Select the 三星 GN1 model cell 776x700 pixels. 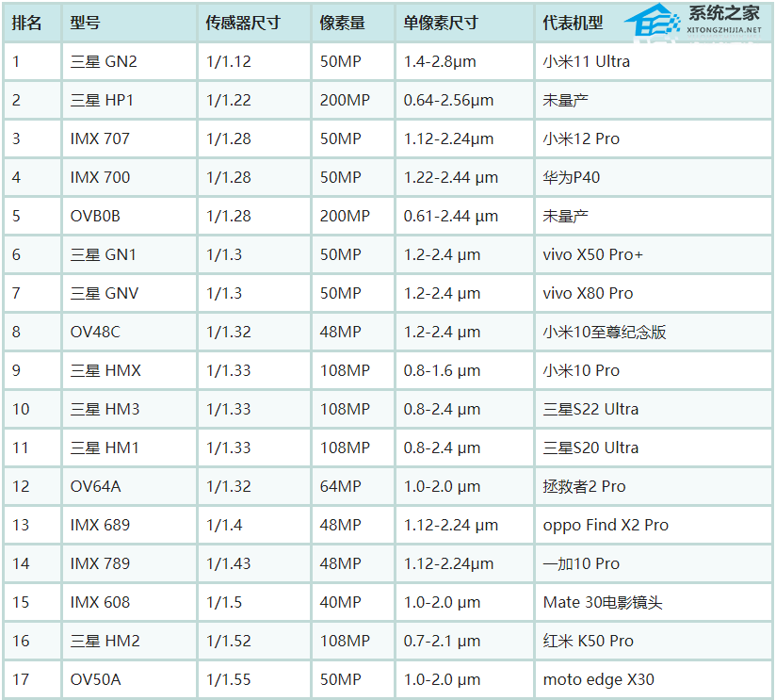129,254
